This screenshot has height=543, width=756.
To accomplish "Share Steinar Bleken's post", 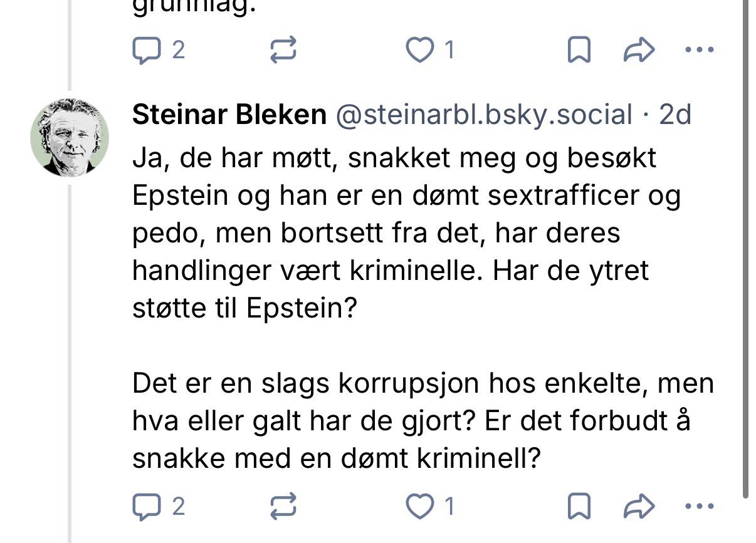I will (x=639, y=507).
